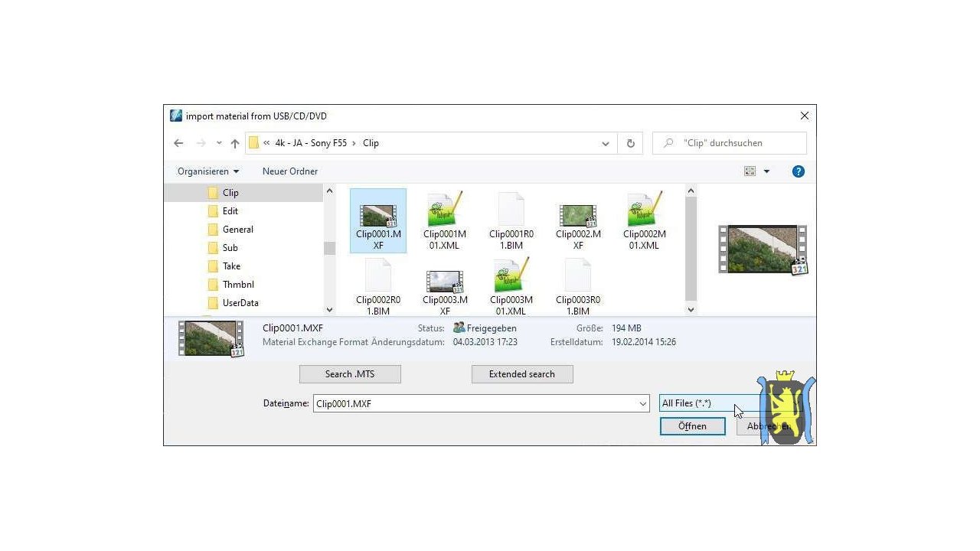
Task: Click the refresh icon beside address bar
Action: [630, 143]
